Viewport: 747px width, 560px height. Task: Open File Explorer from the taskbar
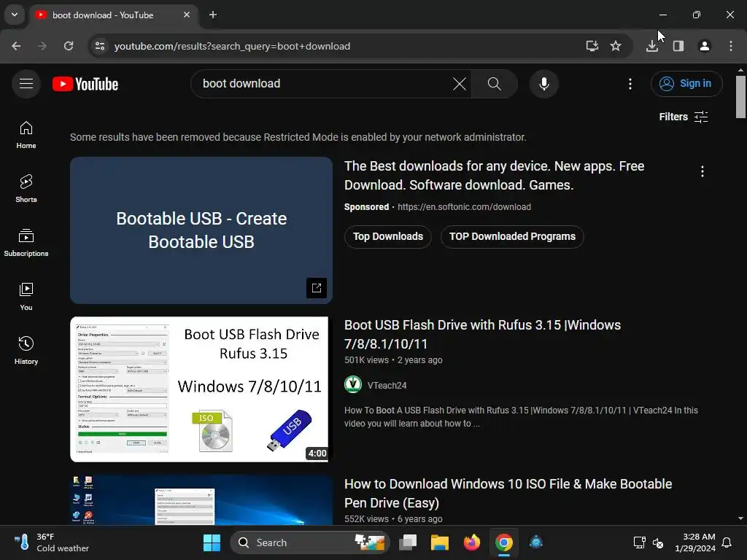[x=439, y=542]
